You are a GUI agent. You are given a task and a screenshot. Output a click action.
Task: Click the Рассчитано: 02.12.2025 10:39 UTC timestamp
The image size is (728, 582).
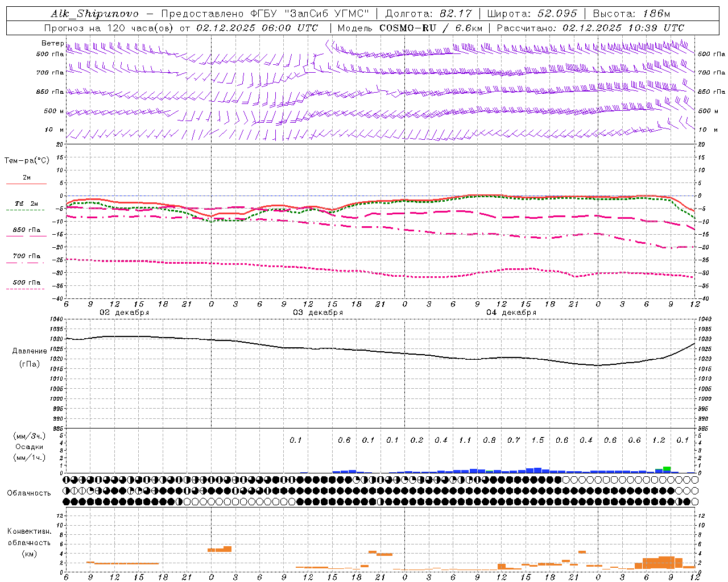[590, 28]
